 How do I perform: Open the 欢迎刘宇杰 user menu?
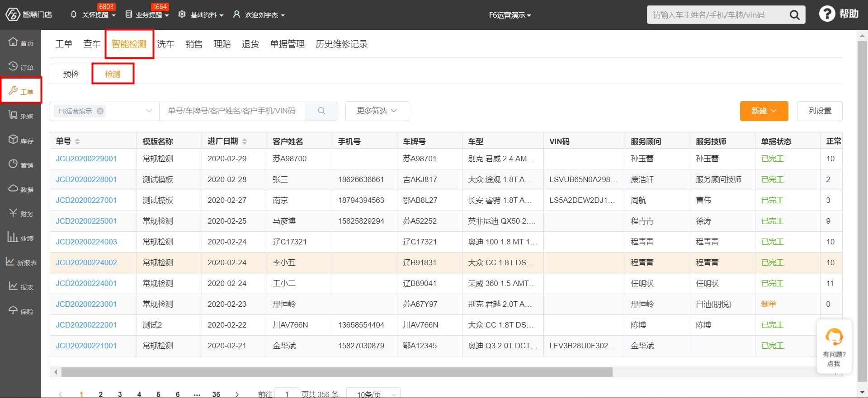[x=259, y=15]
